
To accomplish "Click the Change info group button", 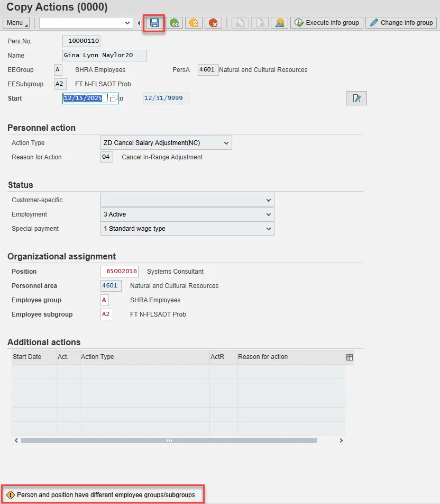I will 401,23.
